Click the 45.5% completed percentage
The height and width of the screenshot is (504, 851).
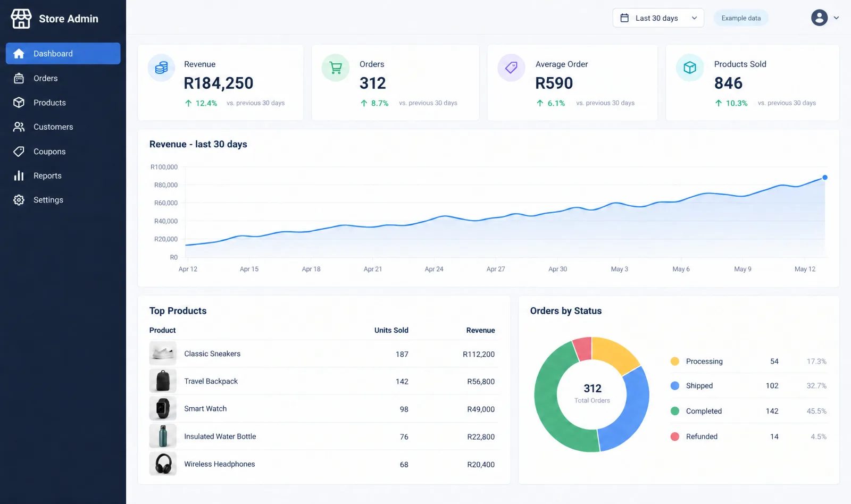pos(816,411)
